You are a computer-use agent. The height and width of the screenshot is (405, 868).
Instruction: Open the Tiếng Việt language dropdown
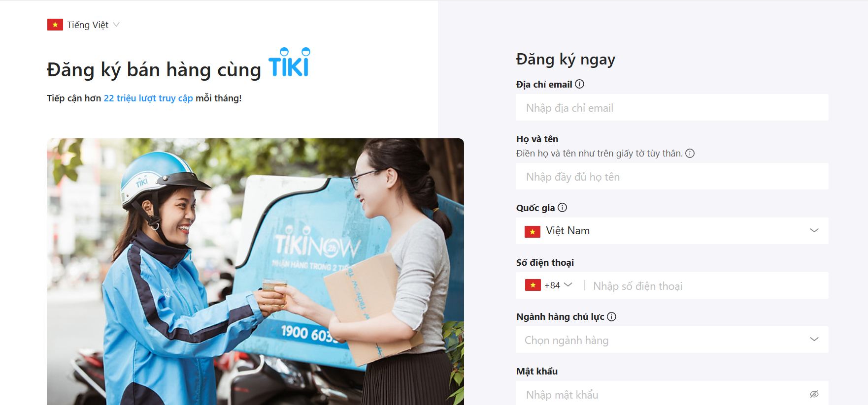pyautogui.click(x=83, y=25)
